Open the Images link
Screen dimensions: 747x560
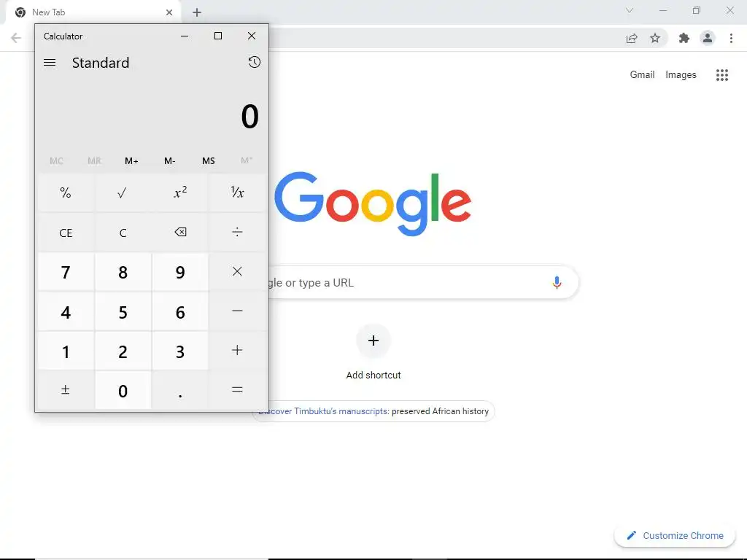click(x=681, y=75)
